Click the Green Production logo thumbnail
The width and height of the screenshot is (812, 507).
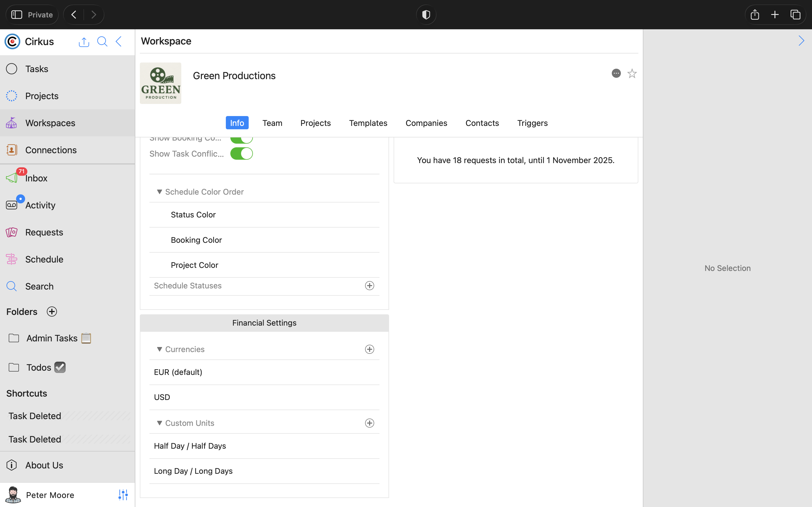click(160, 83)
